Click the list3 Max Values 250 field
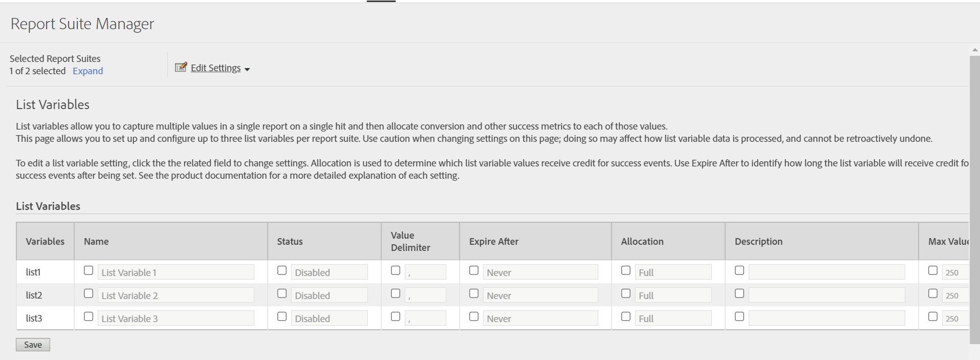The width and height of the screenshot is (980, 360). pyautogui.click(x=955, y=319)
